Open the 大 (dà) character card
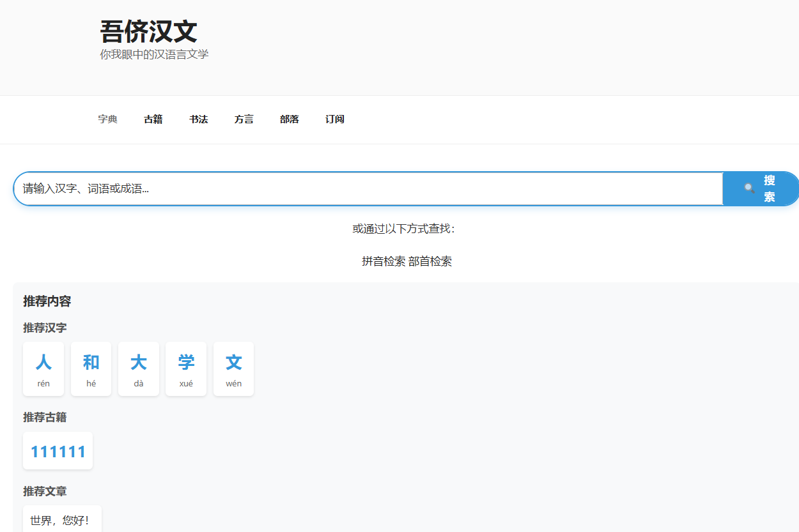This screenshot has height=532, width=799. 139,369
